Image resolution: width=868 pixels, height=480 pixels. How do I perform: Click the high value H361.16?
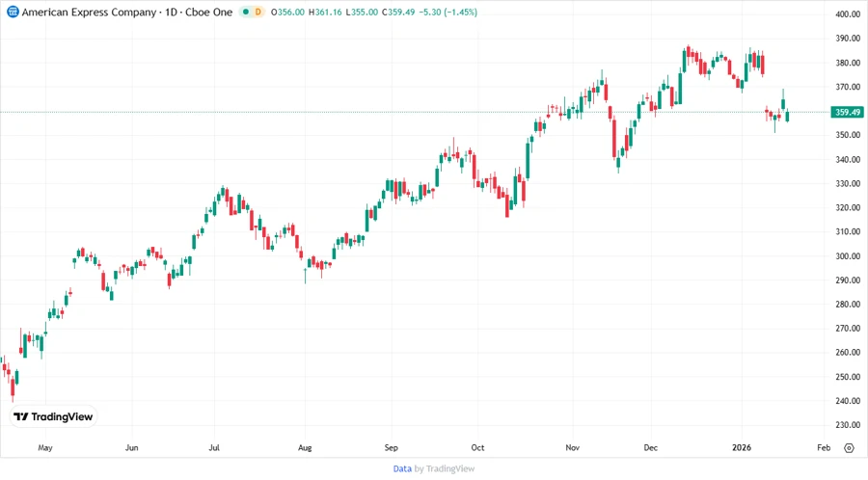tap(325, 13)
